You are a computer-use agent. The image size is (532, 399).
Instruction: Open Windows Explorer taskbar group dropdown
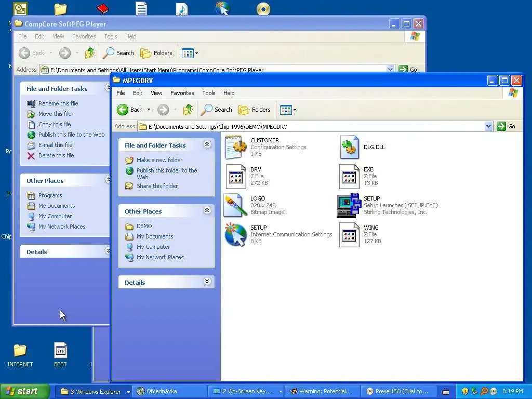coord(128,392)
